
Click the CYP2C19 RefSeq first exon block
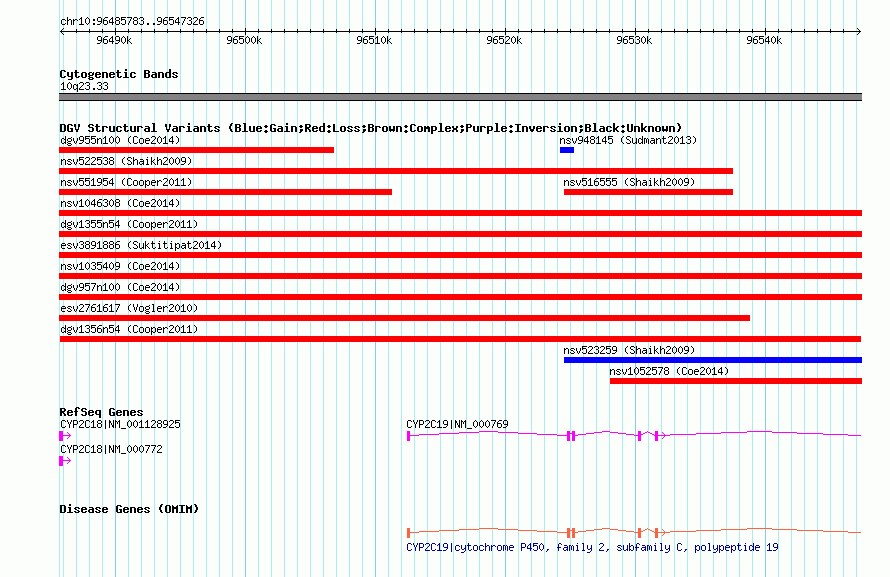(x=409, y=436)
